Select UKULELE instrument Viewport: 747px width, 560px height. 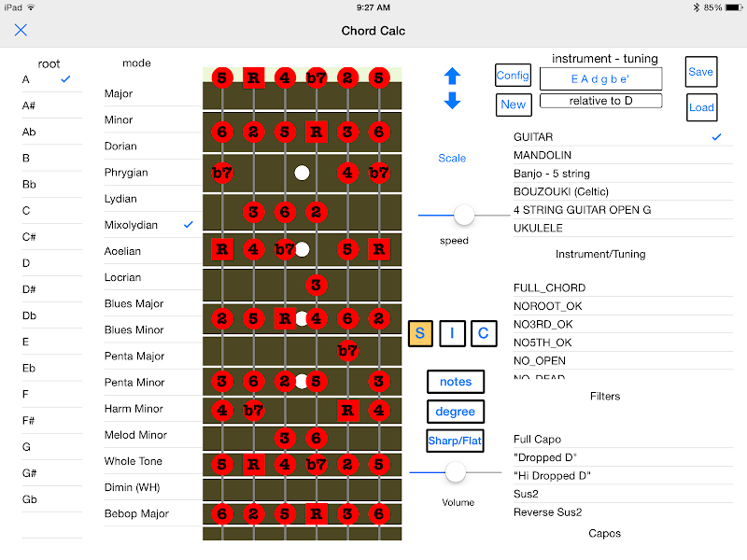(623, 228)
